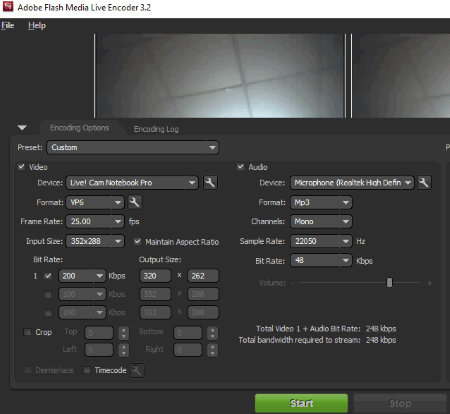Click the Adobe Flash Media Encoder app icon

click(8, 6)
